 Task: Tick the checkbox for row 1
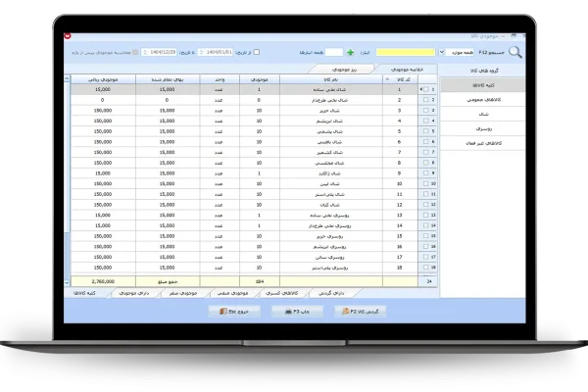tap(424, 89)
